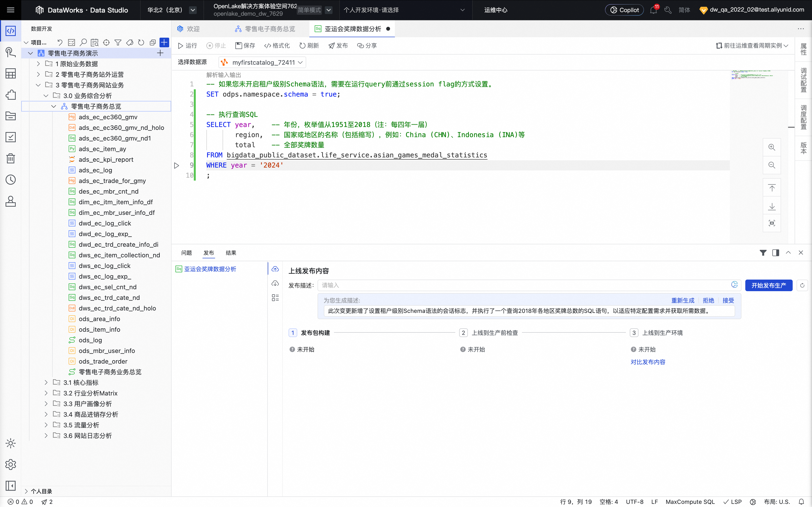Click the zoom-in magnifier in editor sidebar

tap(772, 147)
